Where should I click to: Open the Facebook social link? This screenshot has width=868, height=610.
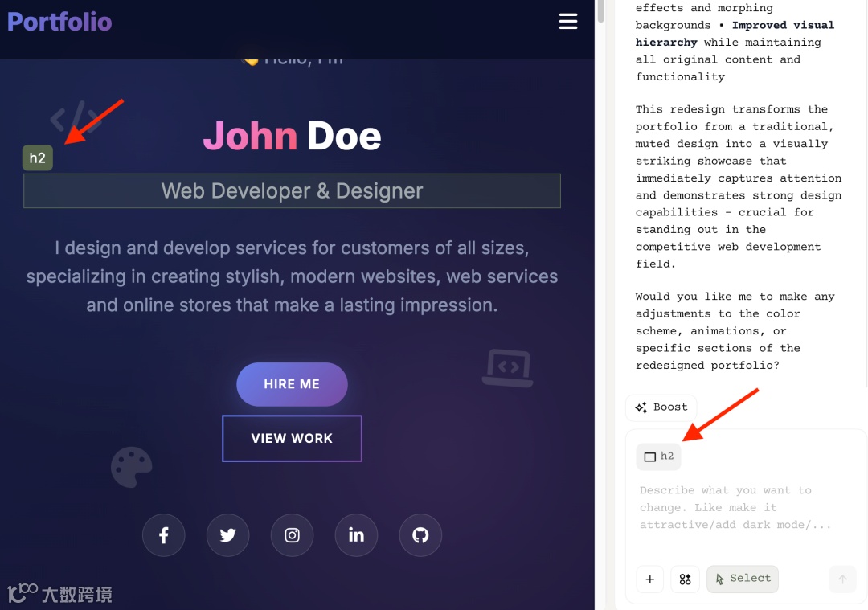tap(163, 535)
